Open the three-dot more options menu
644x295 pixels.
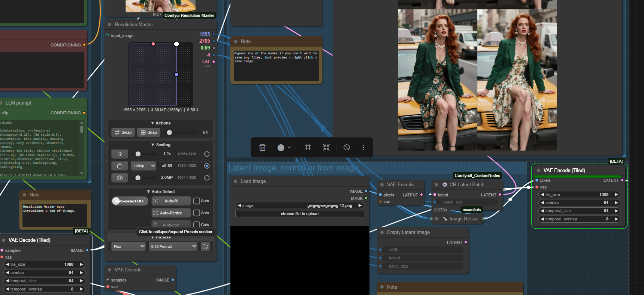click(x=363, y=147)
